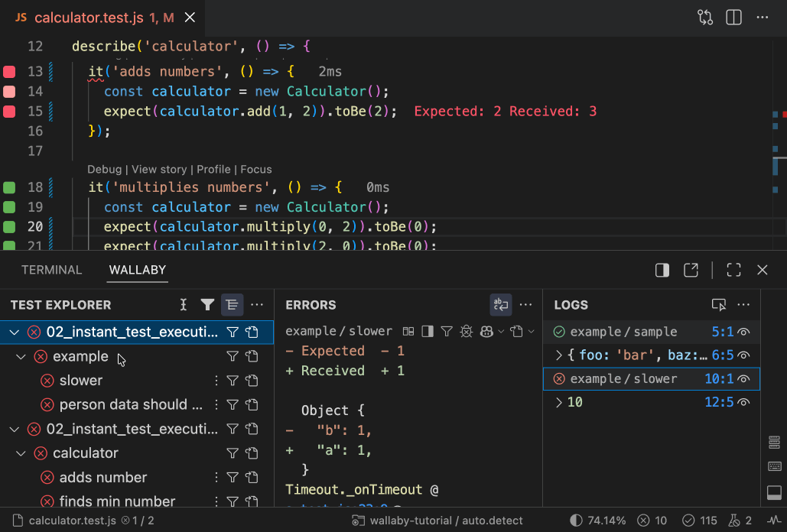This screenshot has width=787, height=532.
Task: Click the word wrap toggle in Errors header
Action: [501, 305]
